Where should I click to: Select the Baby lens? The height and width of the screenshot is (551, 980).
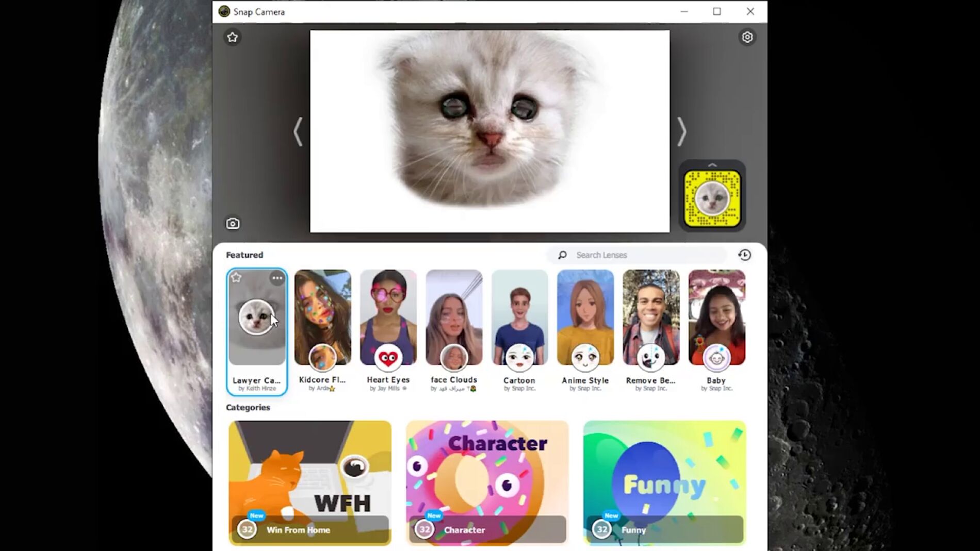[716, 331]
